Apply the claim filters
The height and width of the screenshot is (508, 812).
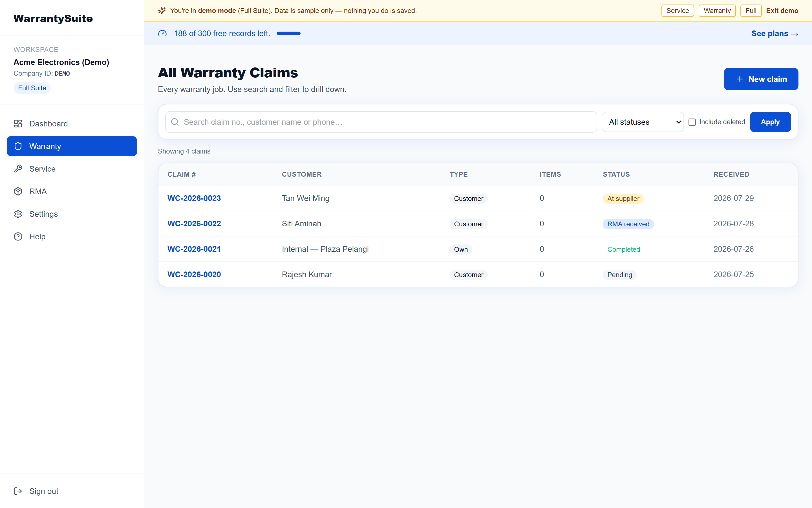[770, 122]
